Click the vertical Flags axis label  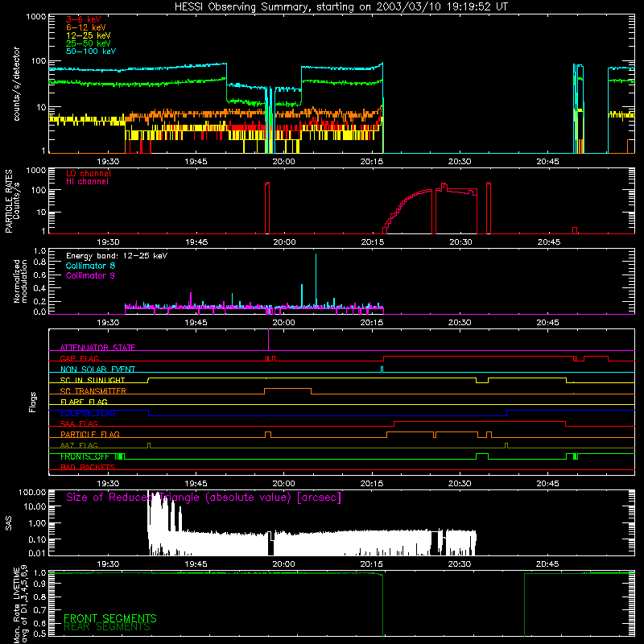[33, 402]
